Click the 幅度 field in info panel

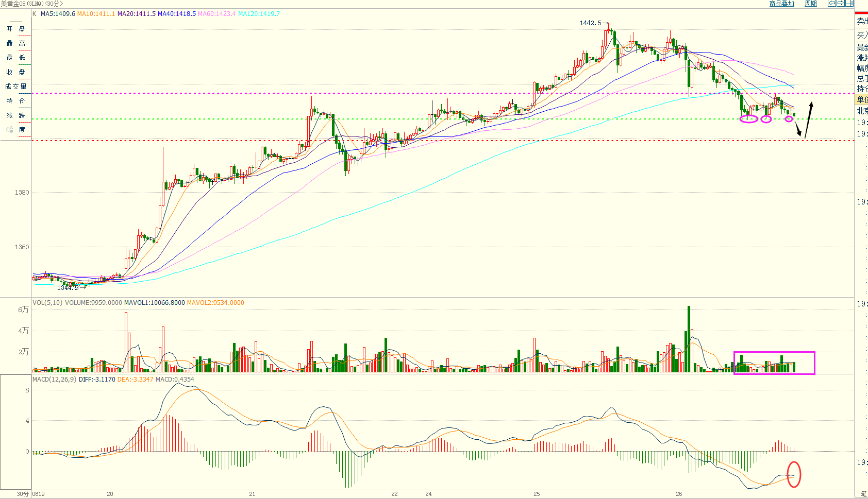[x=15, y=130]
